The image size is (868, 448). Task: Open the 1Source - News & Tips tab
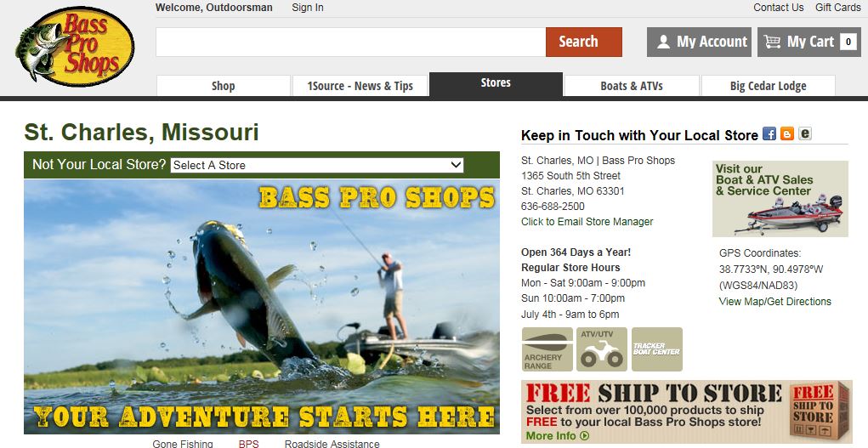[x=360, y=86]
